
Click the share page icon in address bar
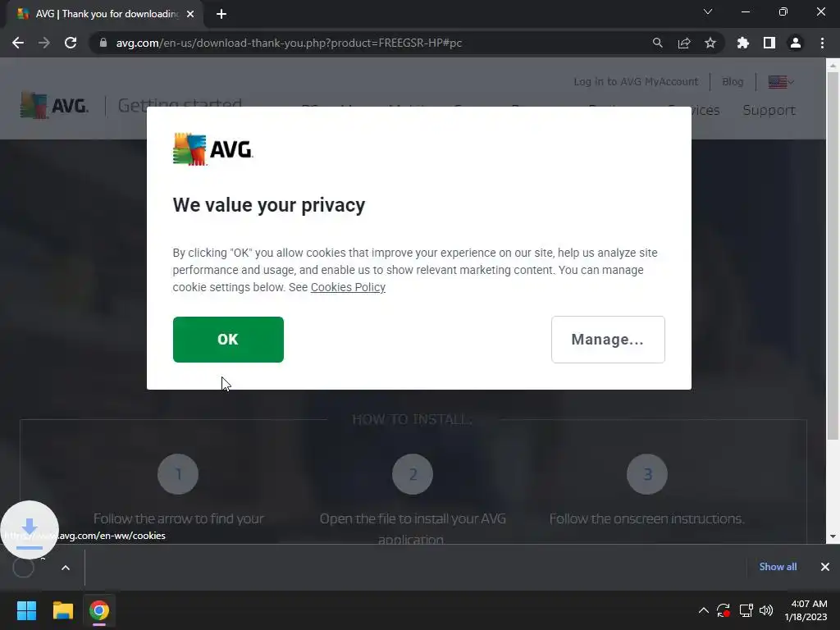pyautogui.click(x=684, y=43)
